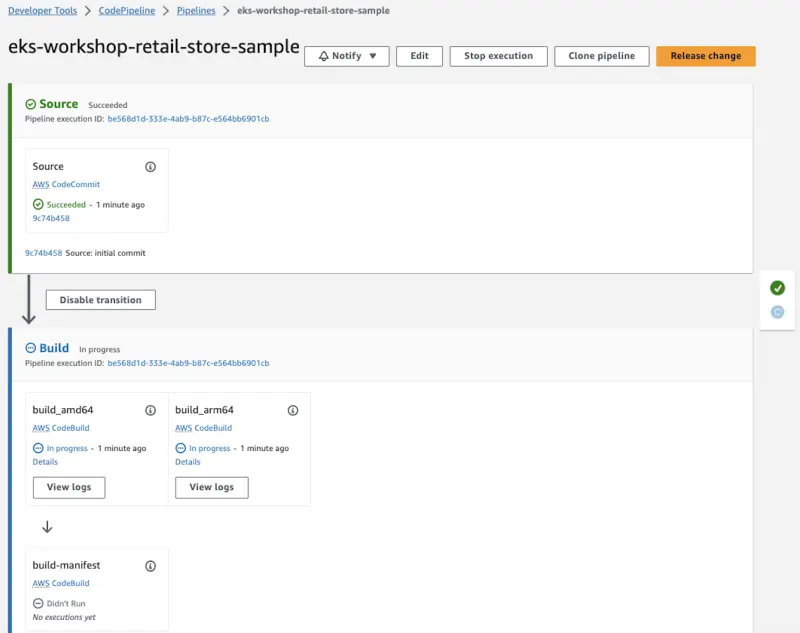Image resolution: width=800 pixels, height=633 pixels.
Task: Click the info icon on build_amd64 card
Action: click(x=150, y=410)
